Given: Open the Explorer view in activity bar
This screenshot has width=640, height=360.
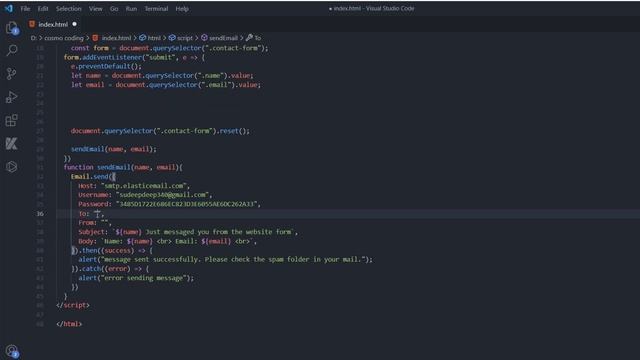Looking at the screenshot, I should tap(12, 28).
